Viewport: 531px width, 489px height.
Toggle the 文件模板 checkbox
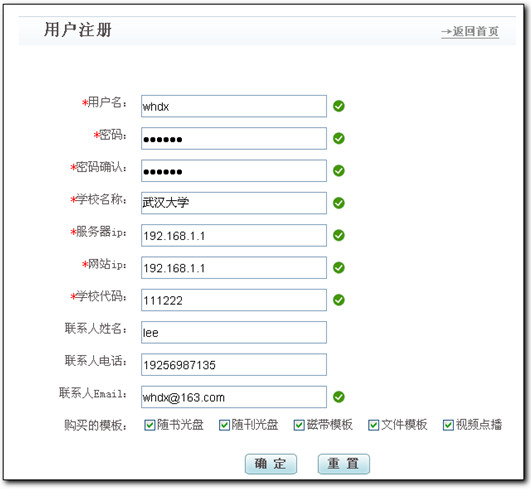[373, 425]
